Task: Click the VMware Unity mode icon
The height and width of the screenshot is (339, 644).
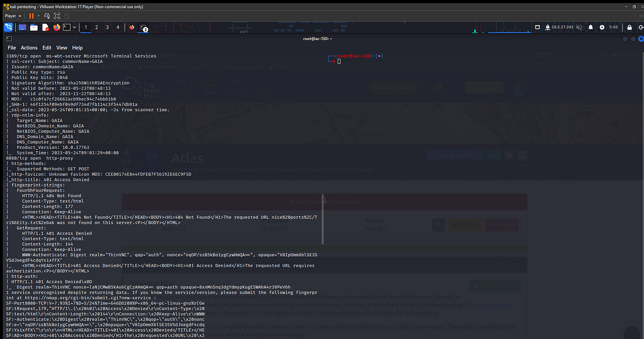Action: (67, 16)
